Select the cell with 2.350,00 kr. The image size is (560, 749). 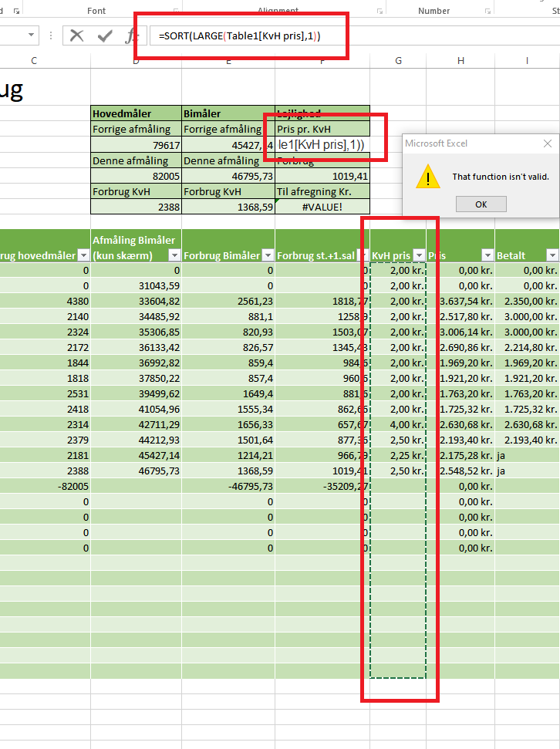click(x=527, y=301)
